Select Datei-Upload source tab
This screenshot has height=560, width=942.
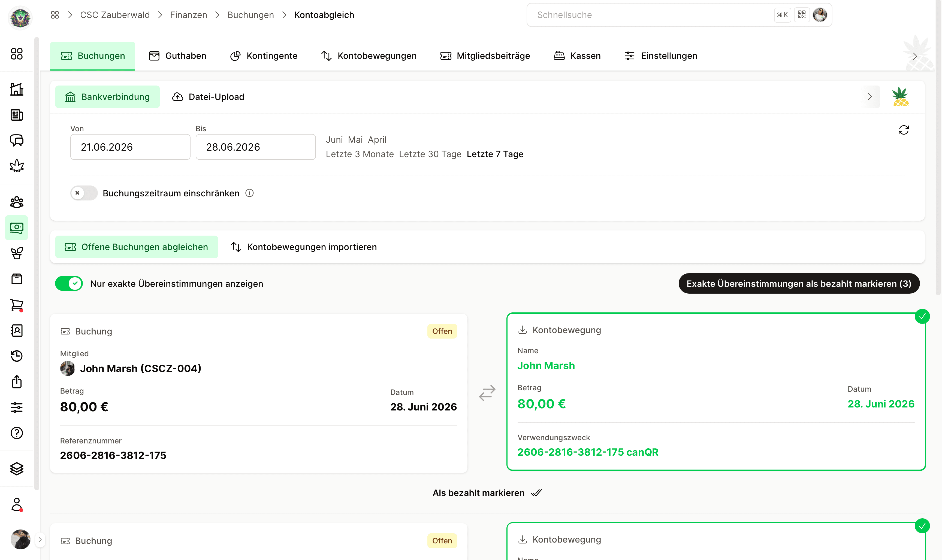[x=208, y=97]
